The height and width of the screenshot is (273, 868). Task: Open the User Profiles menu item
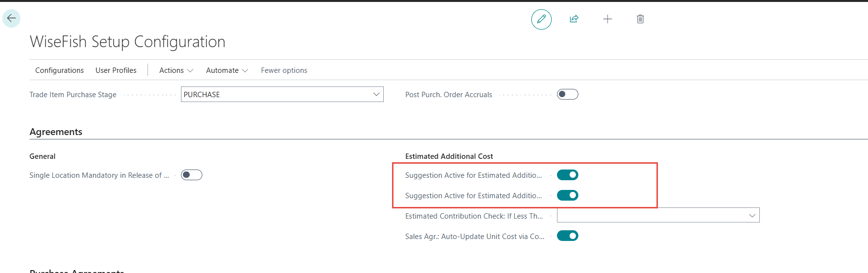[116, 70]
